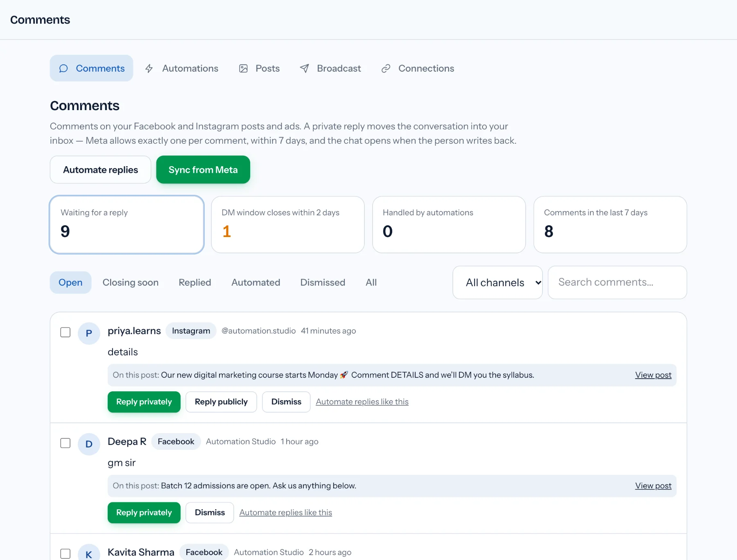
Task: Tick the checkbox for Deepa R comment
Action: (66, 443)
